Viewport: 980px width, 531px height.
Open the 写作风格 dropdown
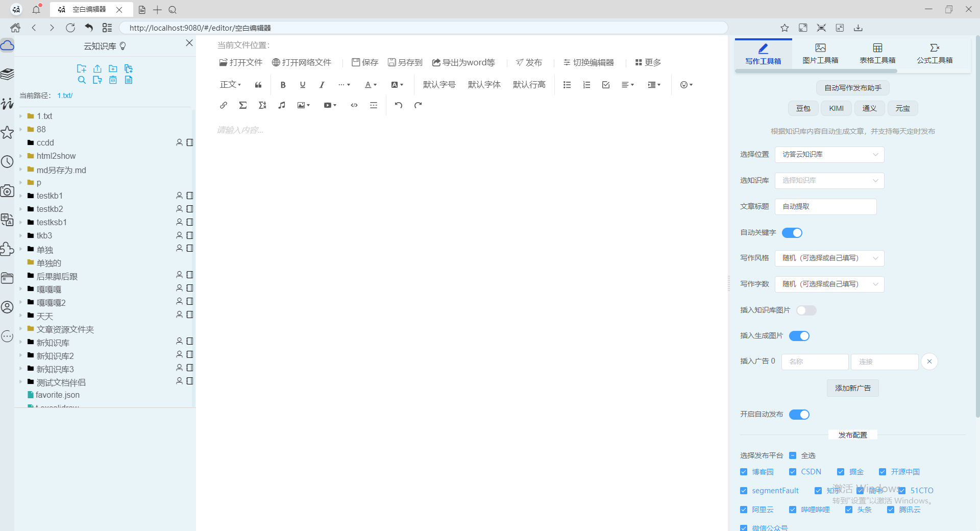point(829,258)
